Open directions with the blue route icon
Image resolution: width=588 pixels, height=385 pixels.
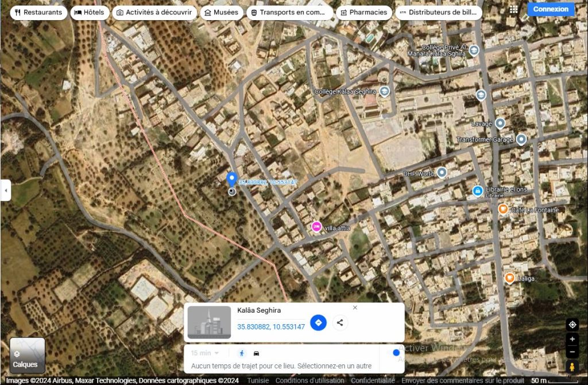tap(318, 322)
